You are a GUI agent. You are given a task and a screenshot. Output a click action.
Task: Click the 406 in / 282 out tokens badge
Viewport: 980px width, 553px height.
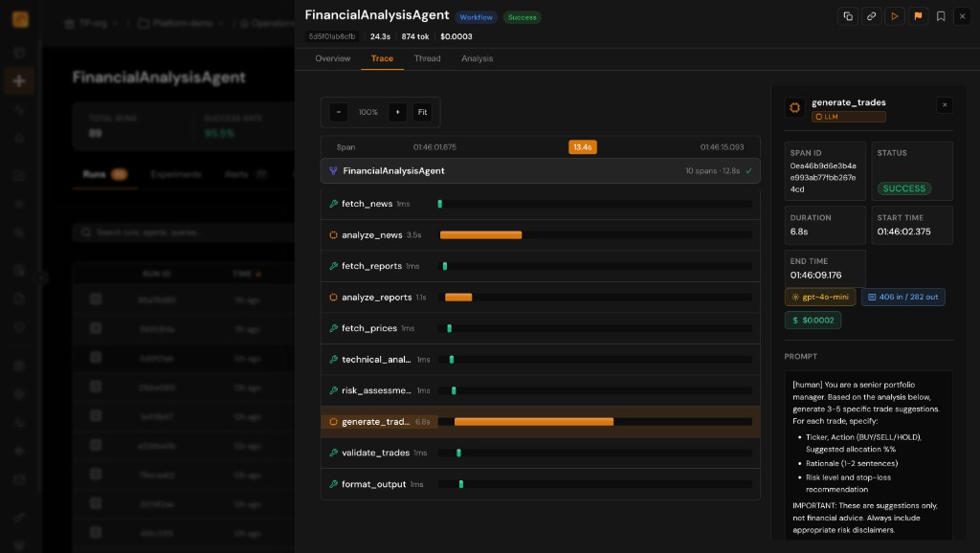pos(902,297)
